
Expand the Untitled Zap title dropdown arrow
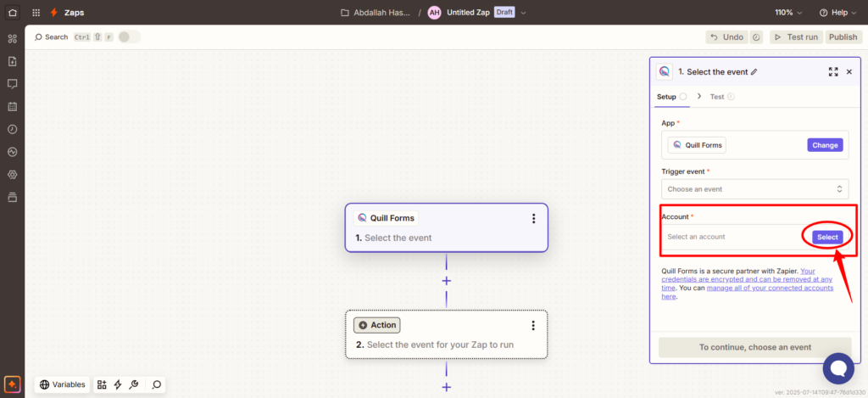click(x=524, y=12)
